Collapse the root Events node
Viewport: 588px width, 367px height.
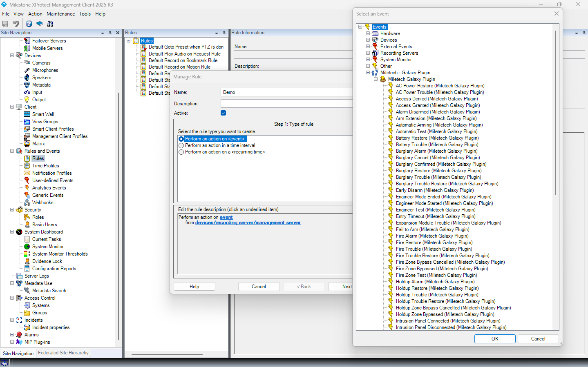click(360, 27)
